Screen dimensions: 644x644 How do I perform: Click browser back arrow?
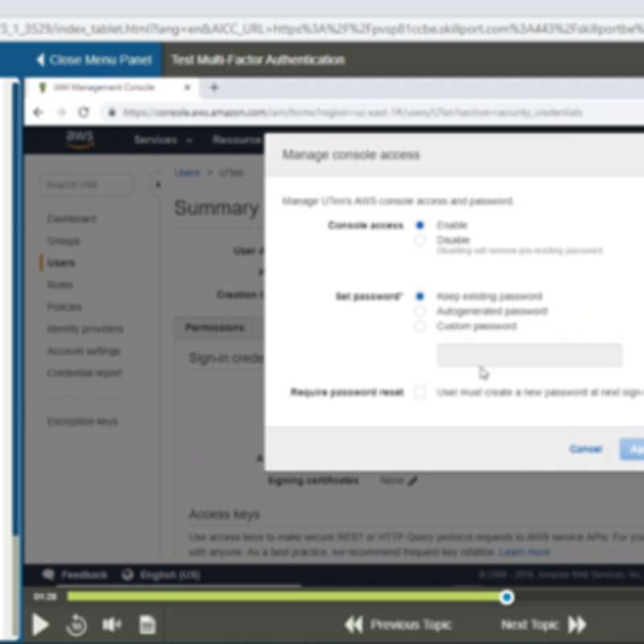click(x=38, y=112)
